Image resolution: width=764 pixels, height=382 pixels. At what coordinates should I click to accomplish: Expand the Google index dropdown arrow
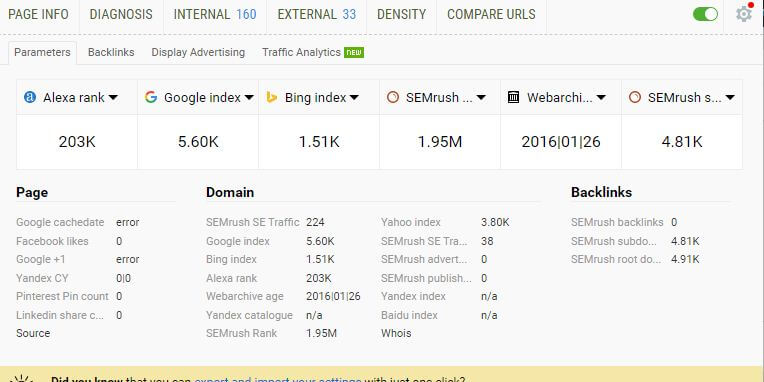click(x=249, y=98)
